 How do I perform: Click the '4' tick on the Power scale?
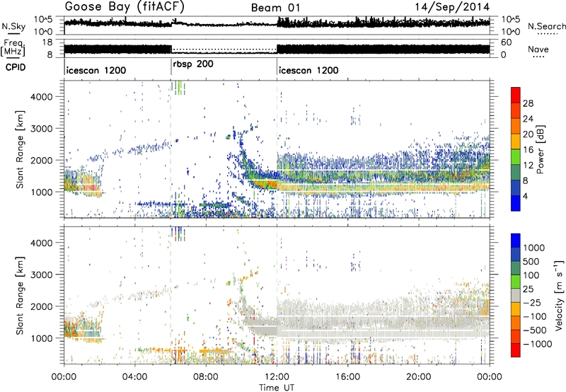point(525,197)
